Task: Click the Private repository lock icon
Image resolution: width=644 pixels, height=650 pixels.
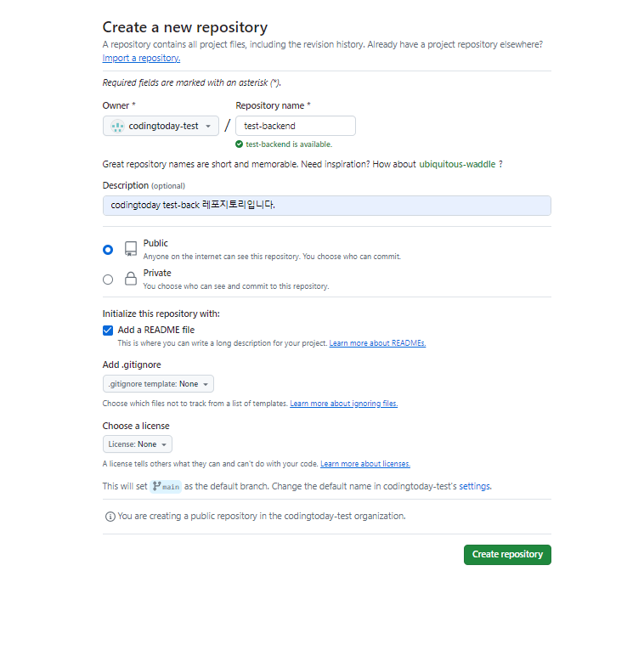Action: 131,279
